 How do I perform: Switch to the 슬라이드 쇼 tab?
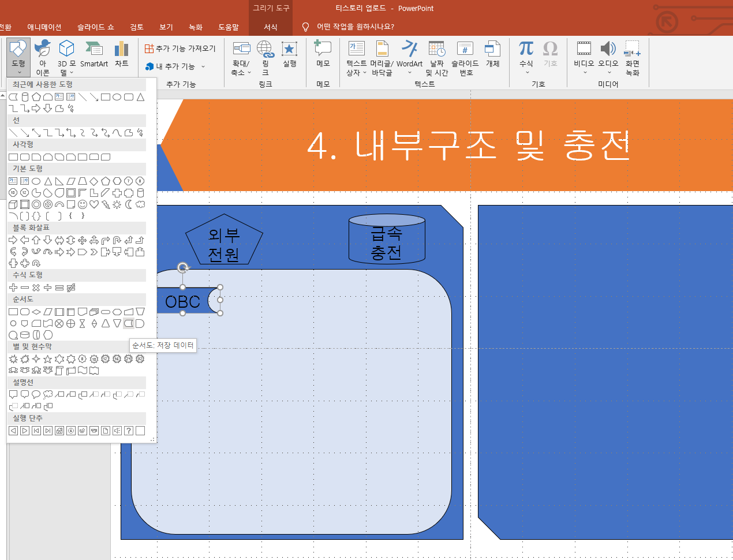click(x=96, y=27)
